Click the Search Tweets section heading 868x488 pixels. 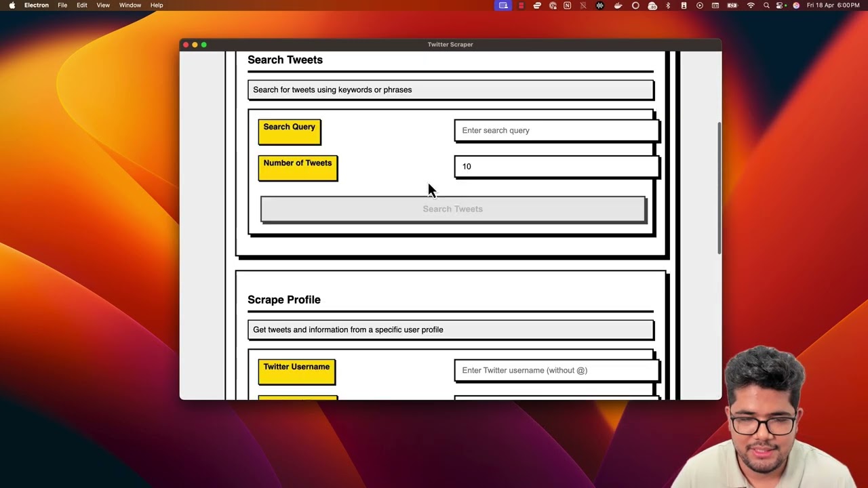tap(285, 60)
